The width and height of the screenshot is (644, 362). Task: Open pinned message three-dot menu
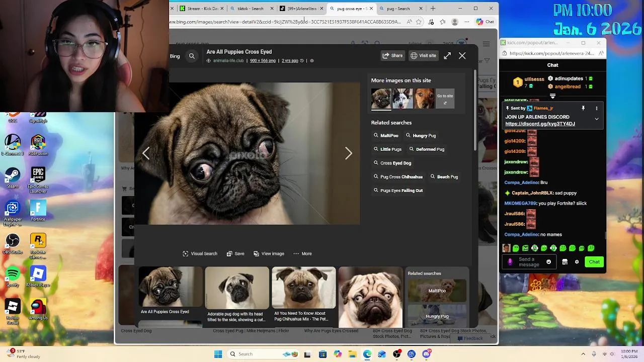[x=597, y=108]
